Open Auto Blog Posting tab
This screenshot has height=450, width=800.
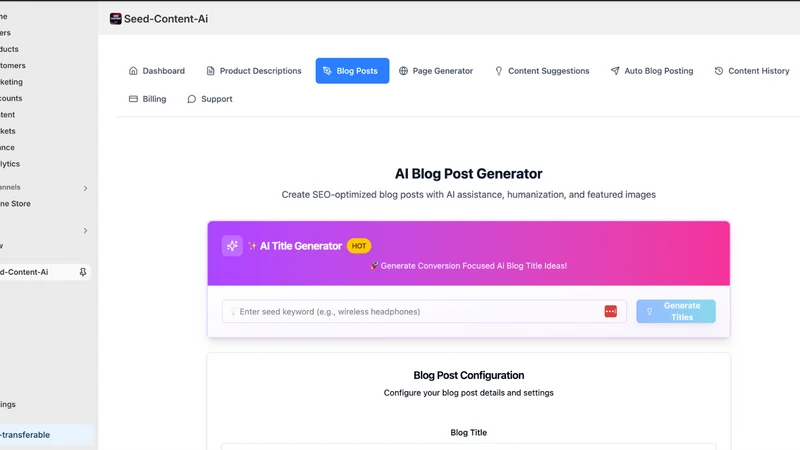point(652,71)
